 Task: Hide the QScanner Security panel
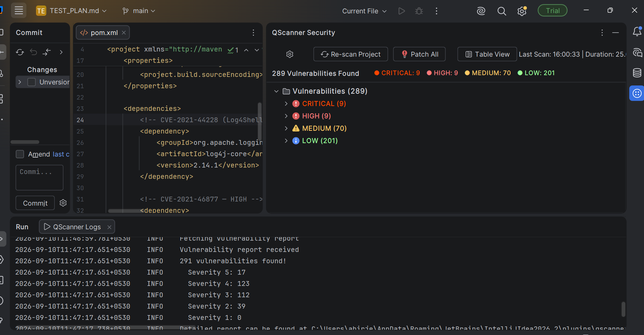click(x=616, y=33)
